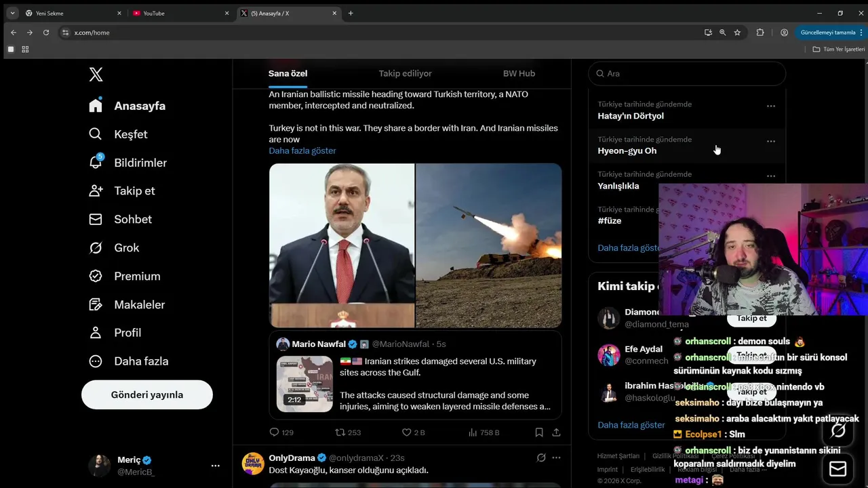Switch to BW Hub tab
The height and width of the screenshot is (488, 868).
click(x=519, y=73)
